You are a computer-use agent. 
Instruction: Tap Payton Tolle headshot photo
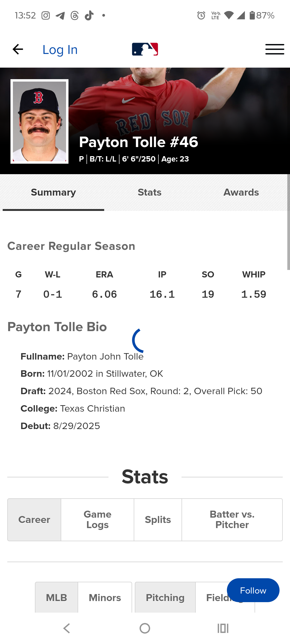pyautogui.click(x=39, y=121)
